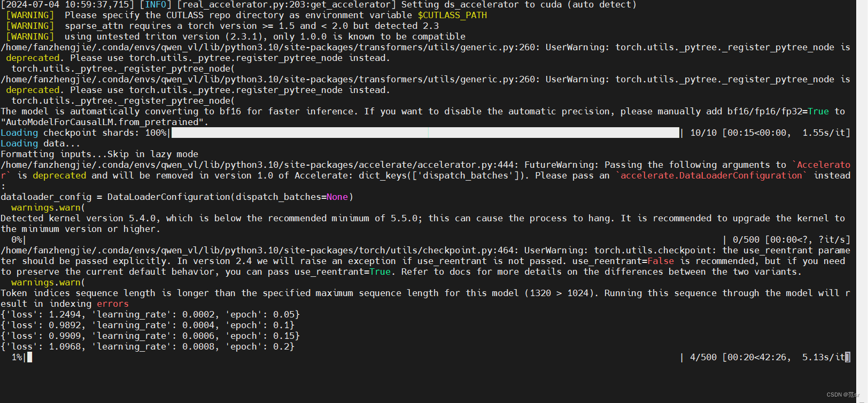The height and width of the screenshot is (403, 868).
Task: Click the timestamp 2024-07-04 10:59:37,715
Action: (67, 4)
